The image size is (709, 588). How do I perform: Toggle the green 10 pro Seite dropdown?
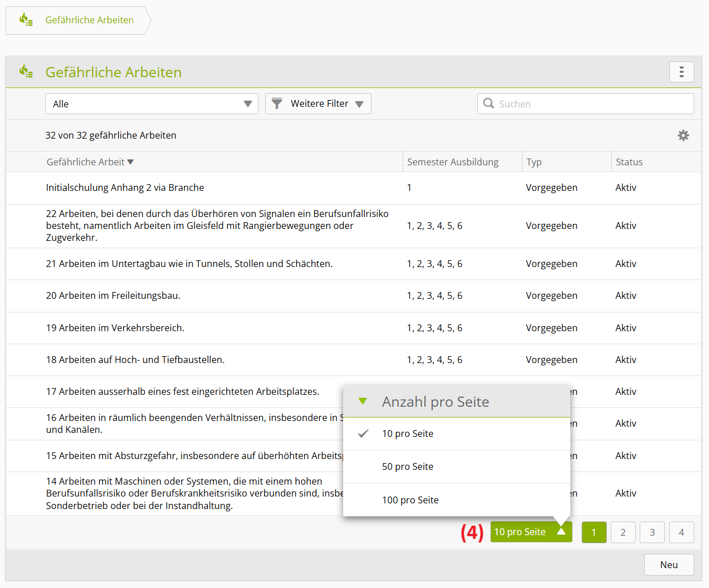[530, 532]
